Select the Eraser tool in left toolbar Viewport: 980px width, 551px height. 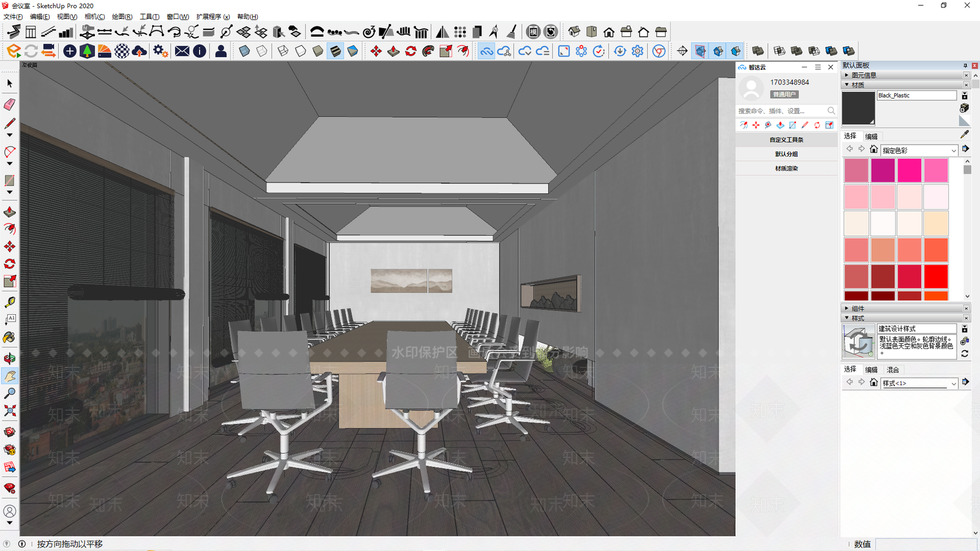point(10,105)
